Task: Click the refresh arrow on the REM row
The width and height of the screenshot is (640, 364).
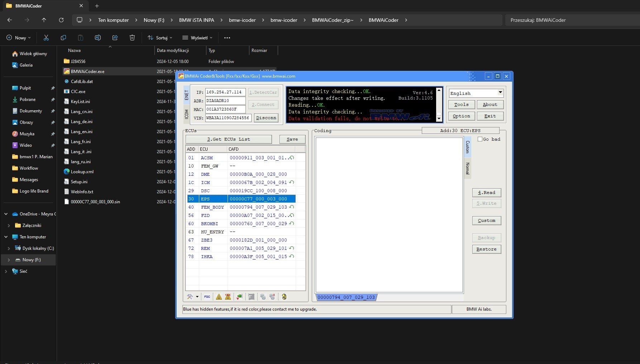Action: point(292,248)
